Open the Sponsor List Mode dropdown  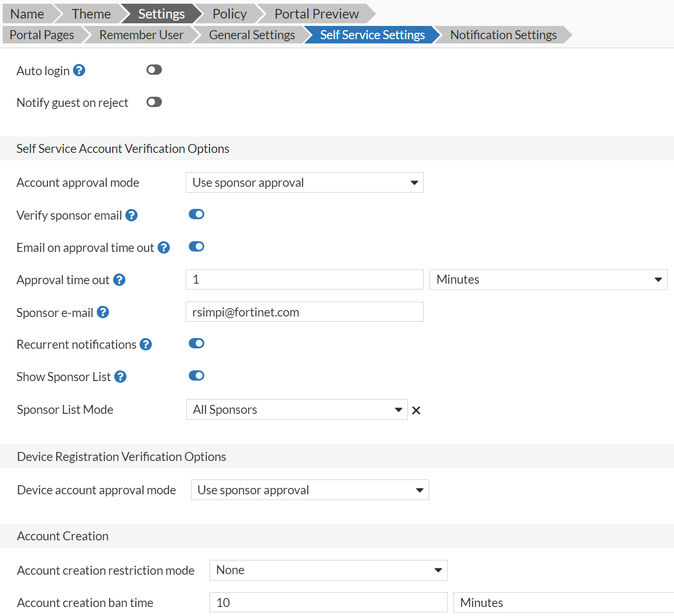[297, 409]
